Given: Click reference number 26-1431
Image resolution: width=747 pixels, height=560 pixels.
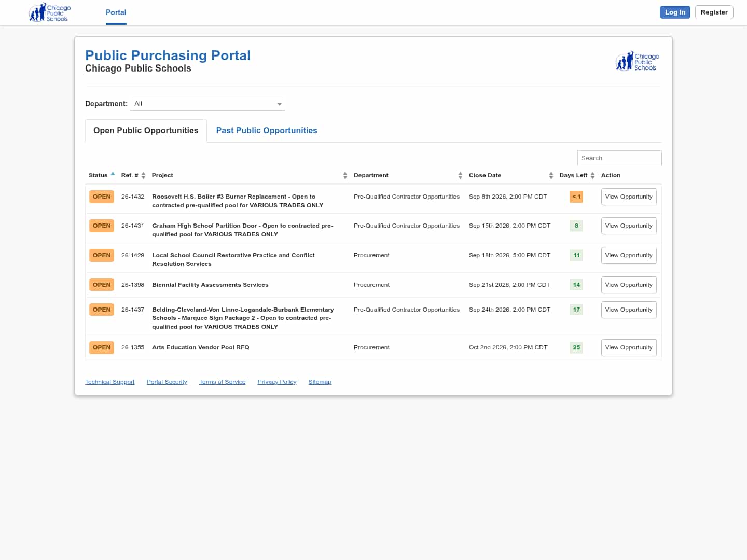Looking at the screenshot, I should pyautogui.click(x=133, y=226).
